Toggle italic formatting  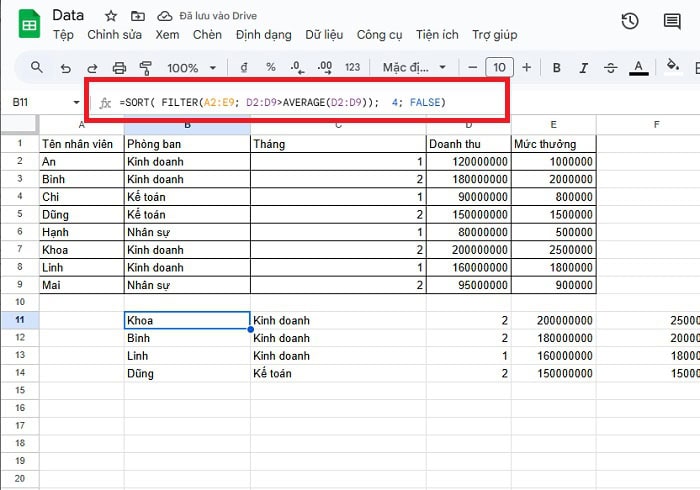[583, 68]
